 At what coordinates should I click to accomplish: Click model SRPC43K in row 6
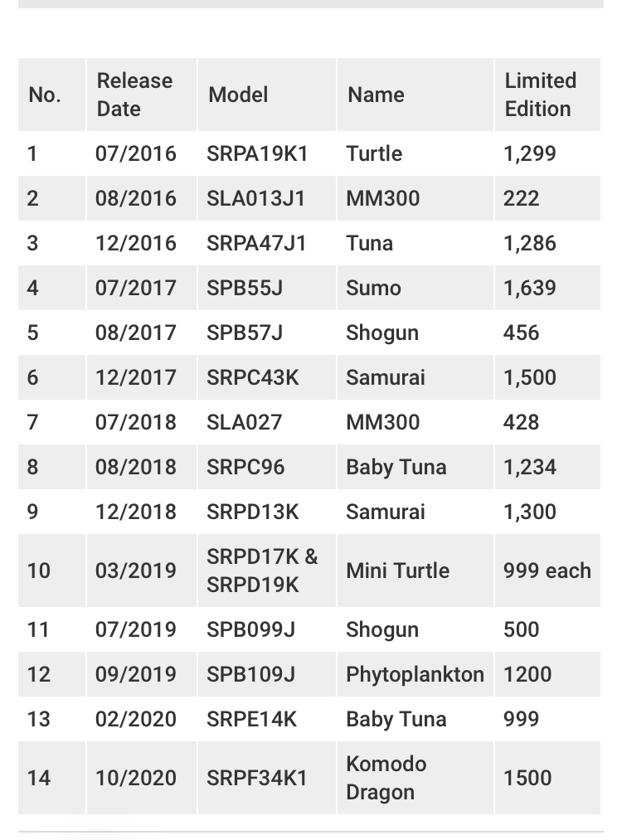252,377
